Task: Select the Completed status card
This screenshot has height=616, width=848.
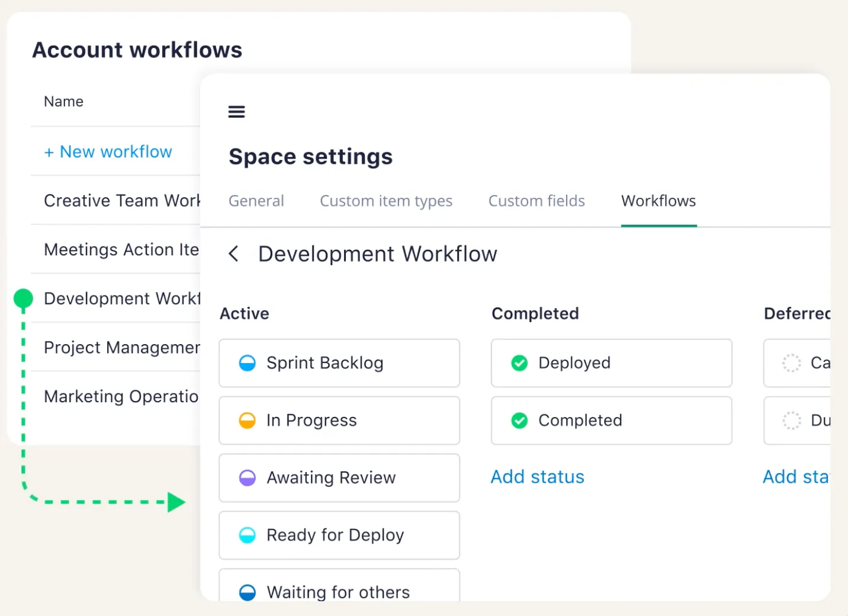Action: coord(612,421)
